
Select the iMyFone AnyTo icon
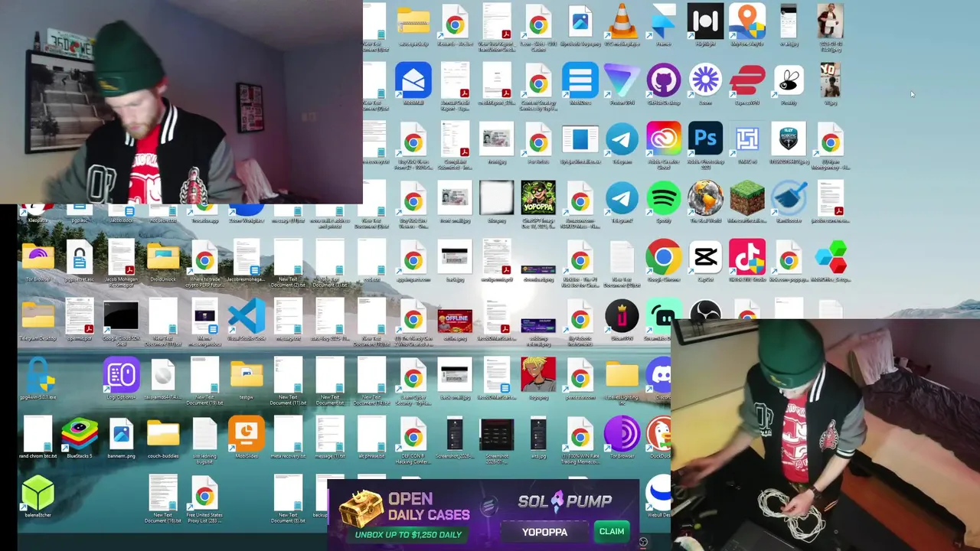pos(747,21)
